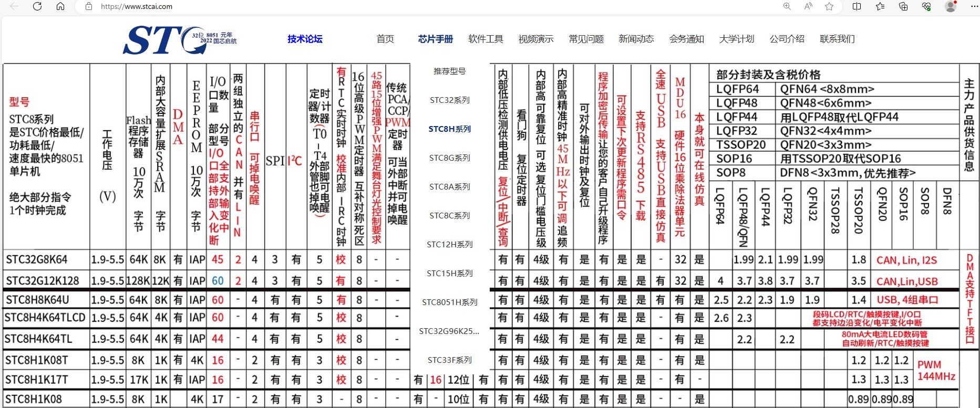Click the 段码LCD/RTC/触摸按键 note

[x=866, y=315]
